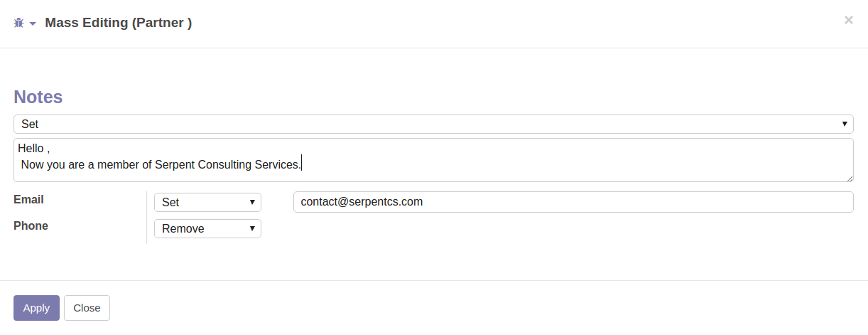Click the Phone field label
Image resolution: width=868 pixels, height=335 pixels.
(x=31, y=226)
